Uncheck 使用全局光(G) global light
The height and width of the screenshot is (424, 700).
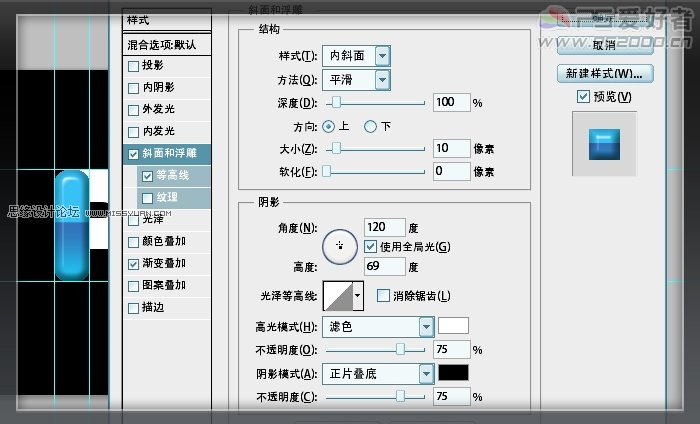(370, 246)
